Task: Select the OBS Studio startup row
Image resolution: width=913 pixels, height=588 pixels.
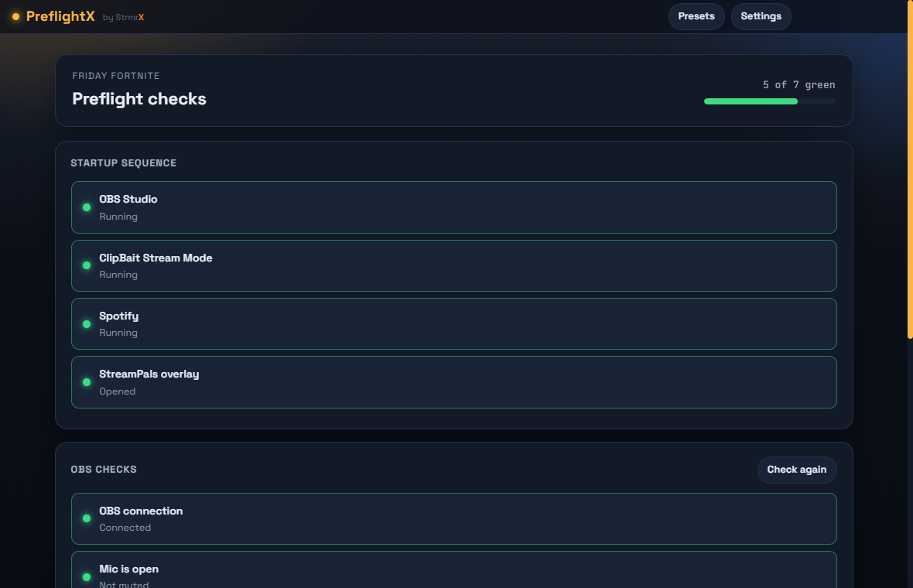Action: click(454, 207)
